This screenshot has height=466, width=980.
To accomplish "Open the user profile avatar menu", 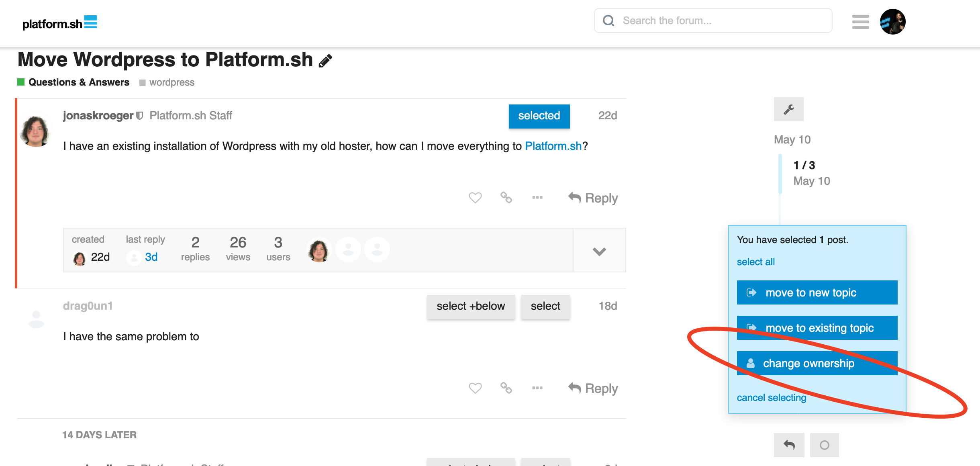I will [x=892, y=22].
